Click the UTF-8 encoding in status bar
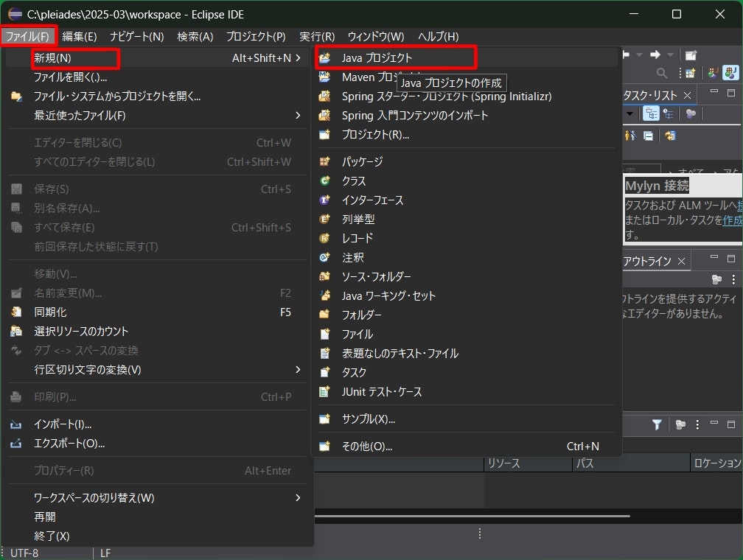This screenshot has width=743, height=560. coord(24,553)
